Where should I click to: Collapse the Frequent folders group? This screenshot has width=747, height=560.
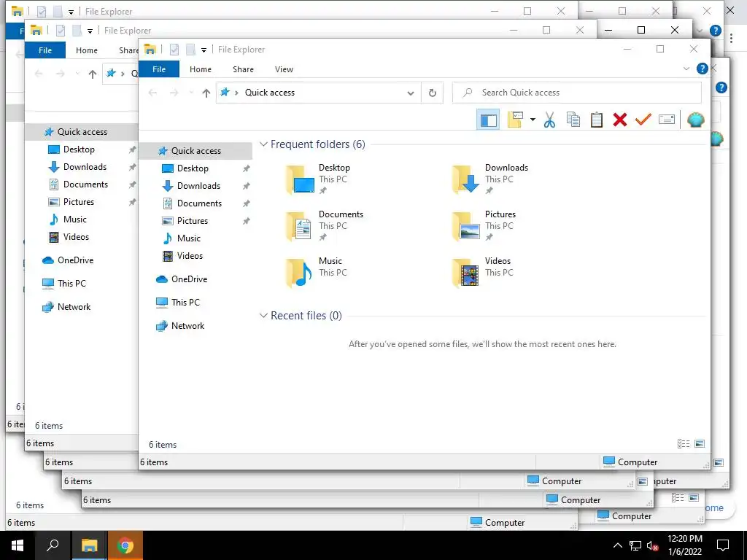[263, 144]
